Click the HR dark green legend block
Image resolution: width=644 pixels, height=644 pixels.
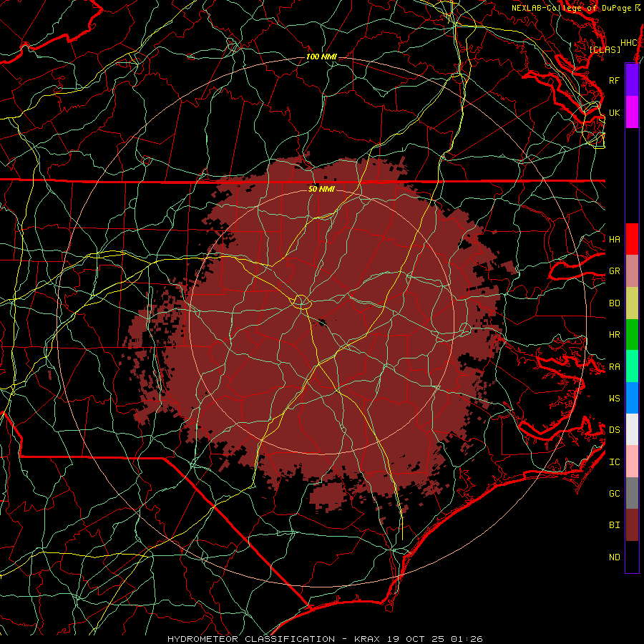[632, 334]
